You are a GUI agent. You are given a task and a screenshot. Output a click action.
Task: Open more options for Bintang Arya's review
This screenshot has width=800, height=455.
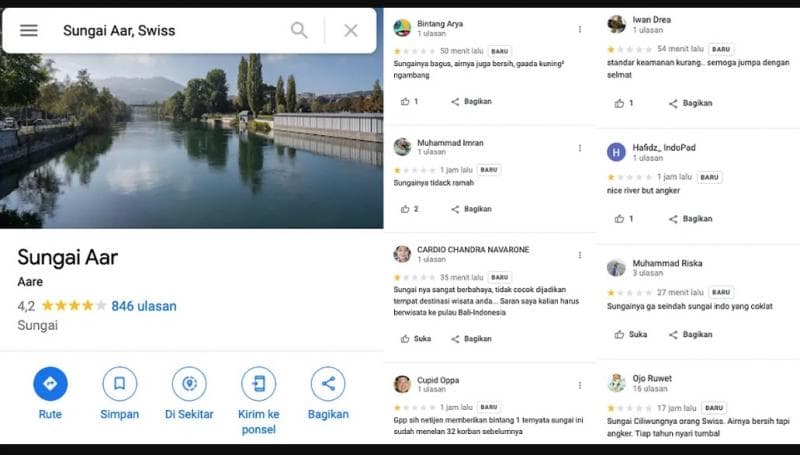tap(580, 29)
